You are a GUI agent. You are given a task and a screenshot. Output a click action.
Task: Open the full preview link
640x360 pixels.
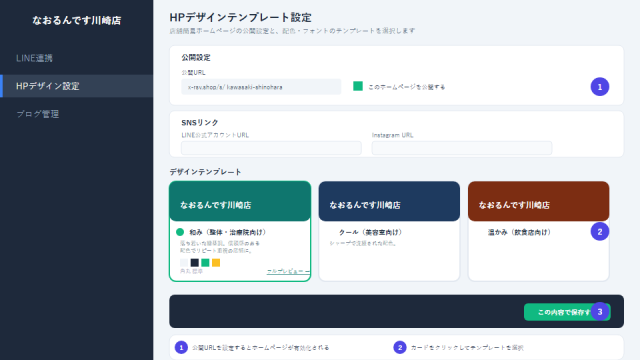tap(288, 271)
